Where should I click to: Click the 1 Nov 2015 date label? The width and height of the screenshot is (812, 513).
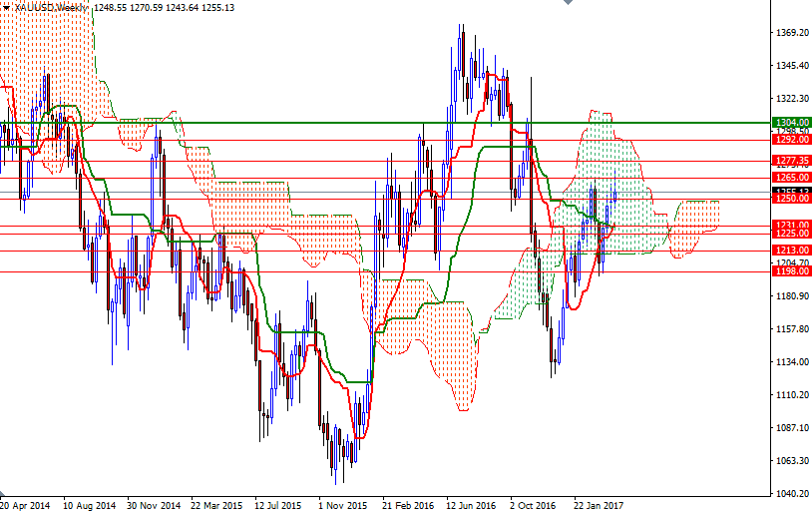pyautogui.click(x=344, y=506)
